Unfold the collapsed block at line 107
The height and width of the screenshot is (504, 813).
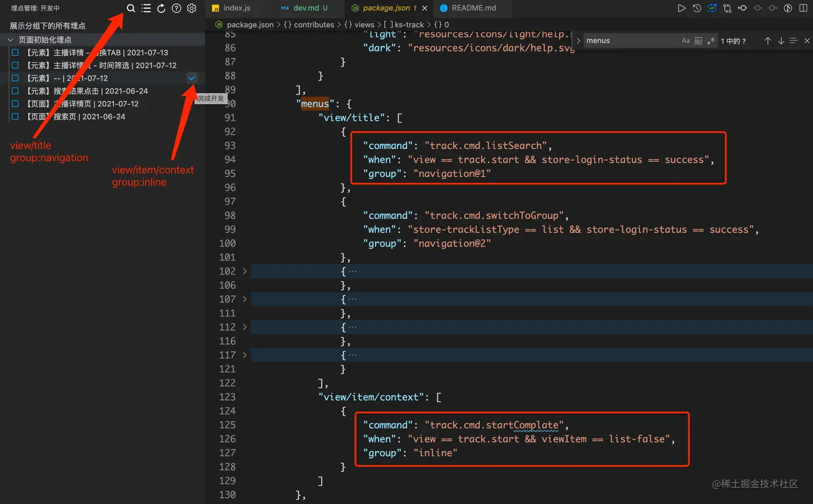pos(245,299)
